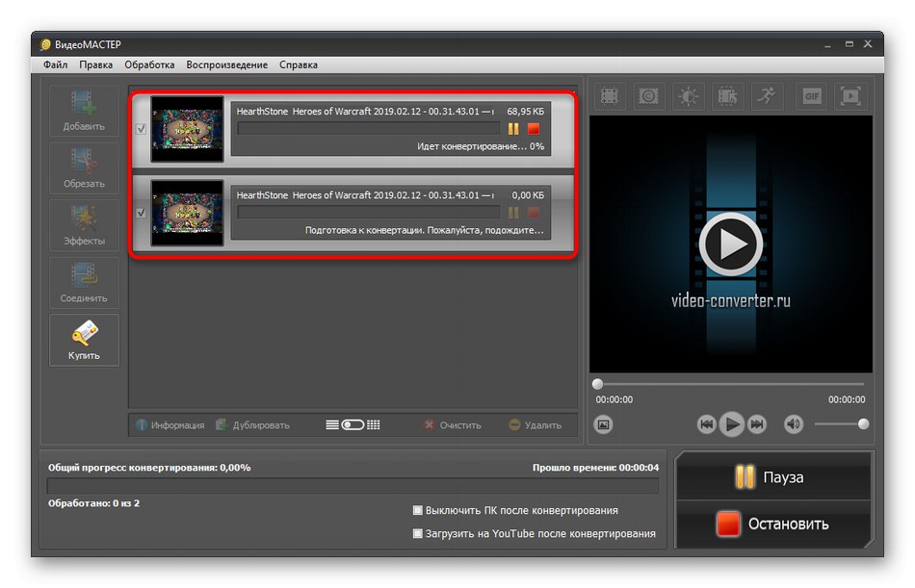
Task: Click the crop video icon above preview
Action: point(610,95)
